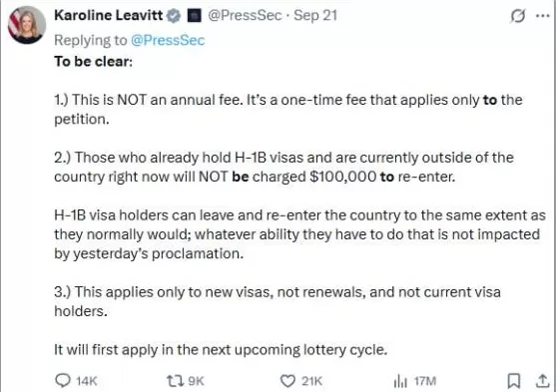Open the three-dot More options menu
This screenshot has width=556, height=392.
tap(543, 16)
